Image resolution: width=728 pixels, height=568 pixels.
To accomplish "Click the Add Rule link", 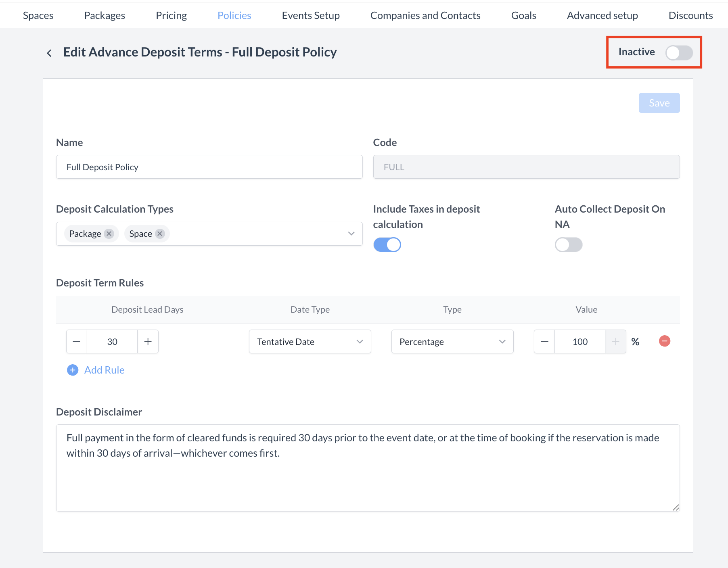I will point(104,370).
